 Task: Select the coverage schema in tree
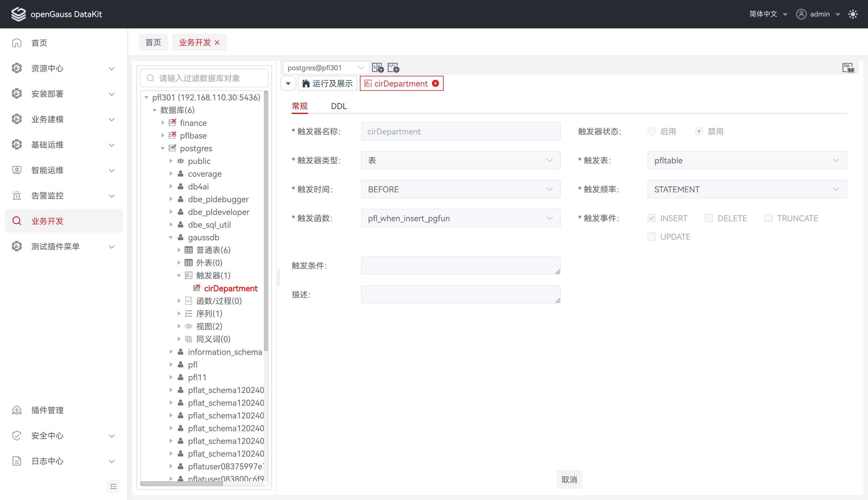click(x=205, y=174)
